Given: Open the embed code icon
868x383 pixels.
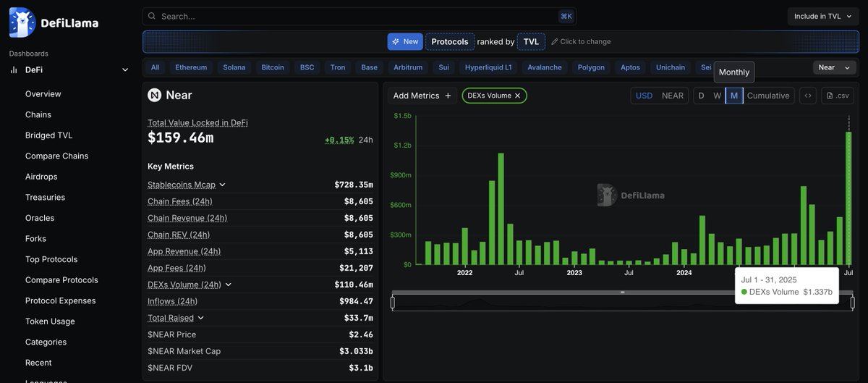Looking at the screenshot, I should [x=808, y=96].
